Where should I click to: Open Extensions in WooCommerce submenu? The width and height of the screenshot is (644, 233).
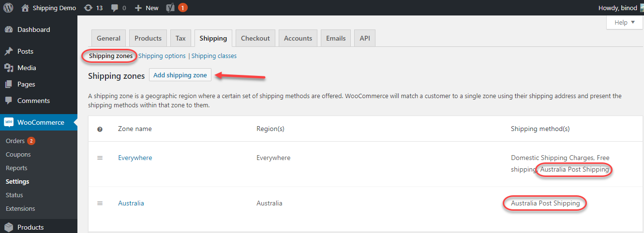click(x=20, y=209)
